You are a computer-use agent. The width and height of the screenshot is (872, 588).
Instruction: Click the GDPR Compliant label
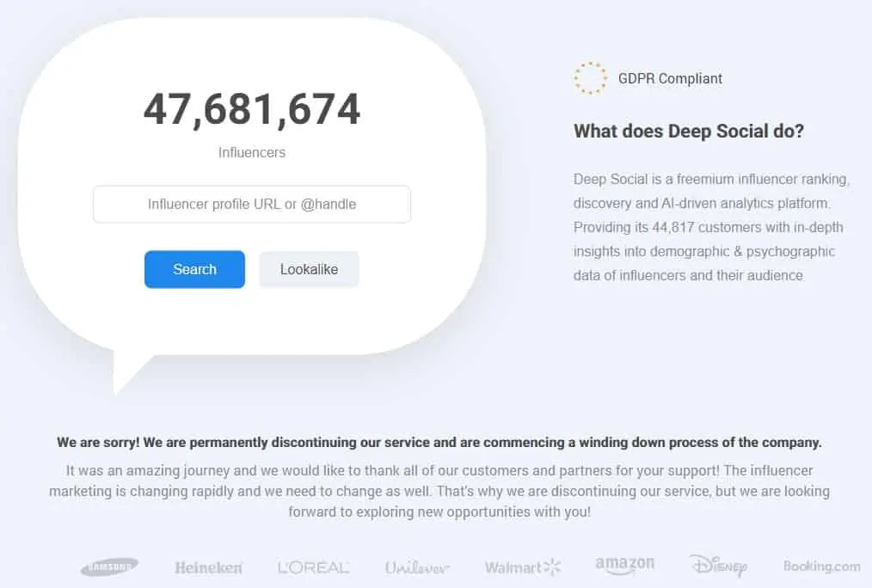click(670, 78)
